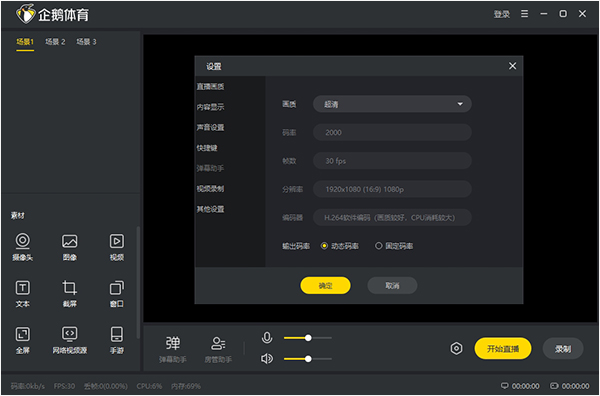The image size is (600, 396).
Task: Add a 网络视频源 network video source
Action: click(70, 341)
